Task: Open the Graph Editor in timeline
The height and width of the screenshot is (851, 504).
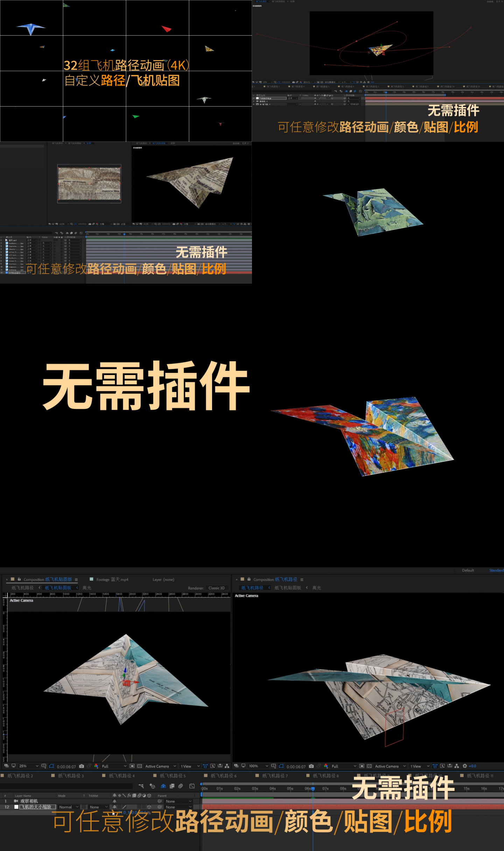Action: [192, 786]
